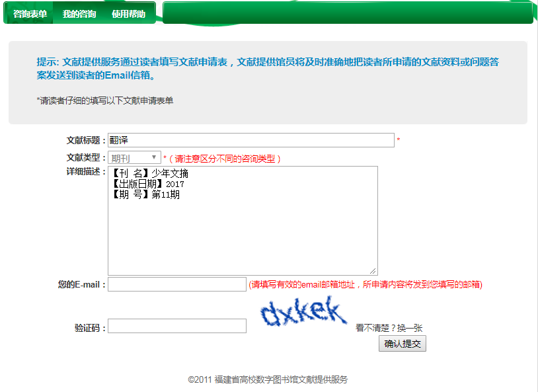
Task: Click the red email hint text
Action: pos(365,285)
